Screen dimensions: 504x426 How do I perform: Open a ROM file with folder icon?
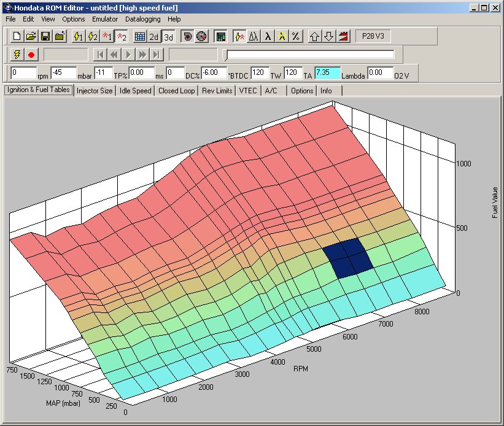click(x=31, y=36)
